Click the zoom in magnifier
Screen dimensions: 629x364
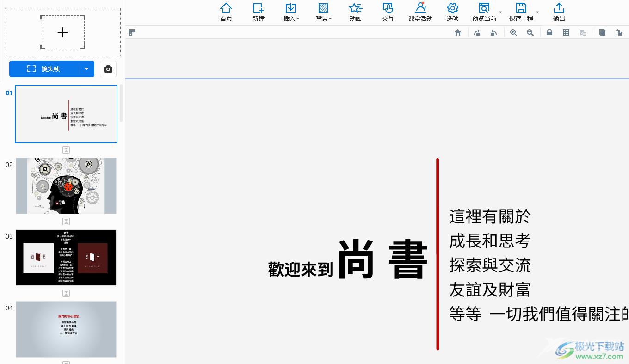(x=513, y=32)
